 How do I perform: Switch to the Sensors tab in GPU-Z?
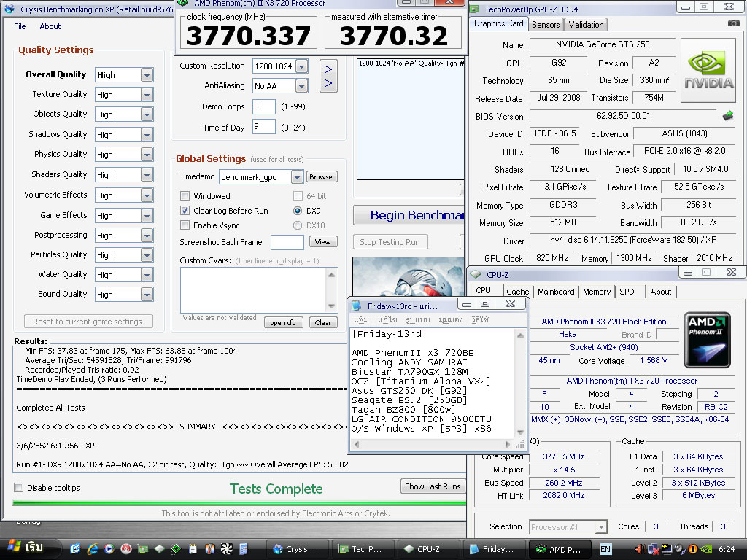pos(546,24)
